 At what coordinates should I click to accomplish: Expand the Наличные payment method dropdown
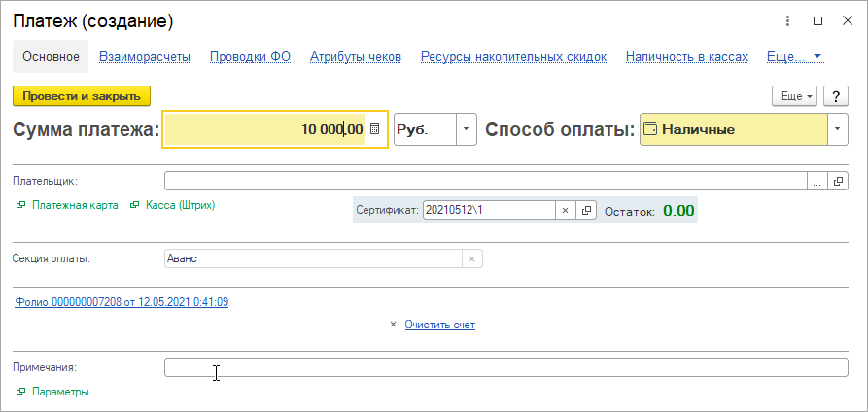tap(838, 129)
